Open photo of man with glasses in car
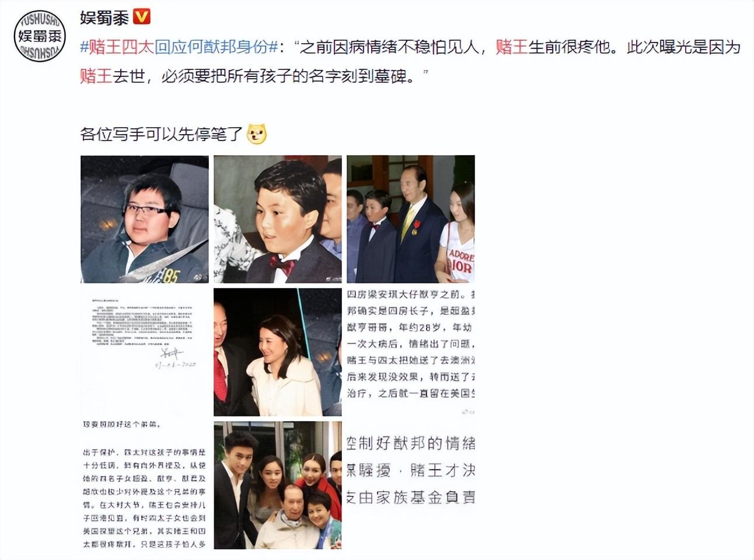Image resolution: width=754 pixels, height=560 pixels. pyautogui.click(x=145, y=219)
